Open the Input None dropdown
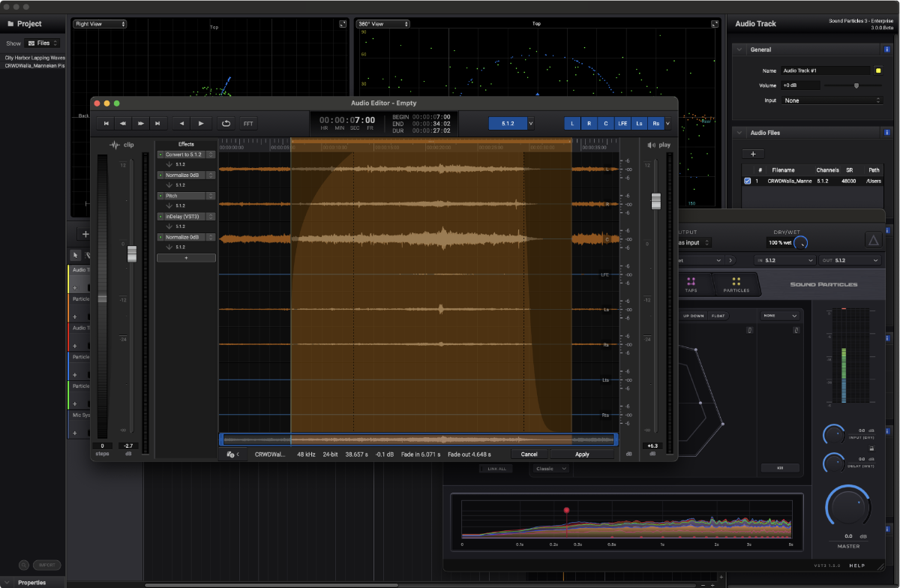Image resolution: width=900 pixels, height=588 pixels. click(832, 100)
